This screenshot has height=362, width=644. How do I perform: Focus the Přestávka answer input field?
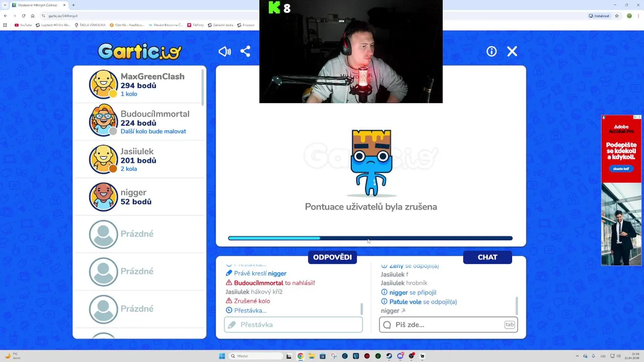pyautogui.click(x=293, y=325)
